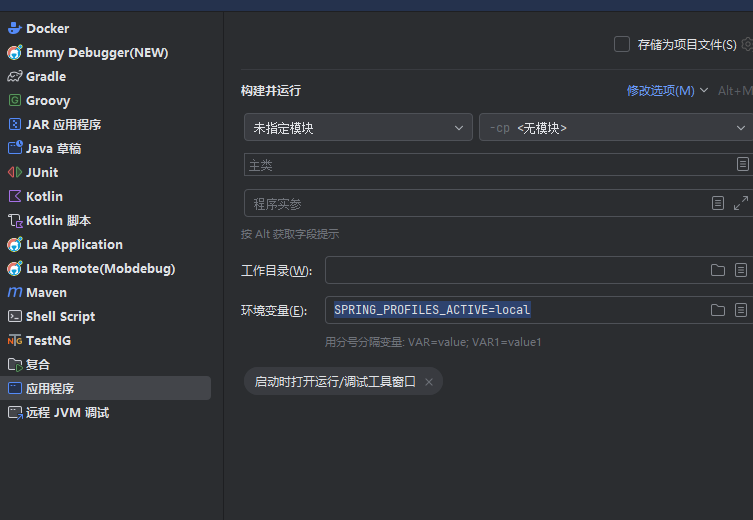Click the JAR 应用程序 icon

[15, 124]
